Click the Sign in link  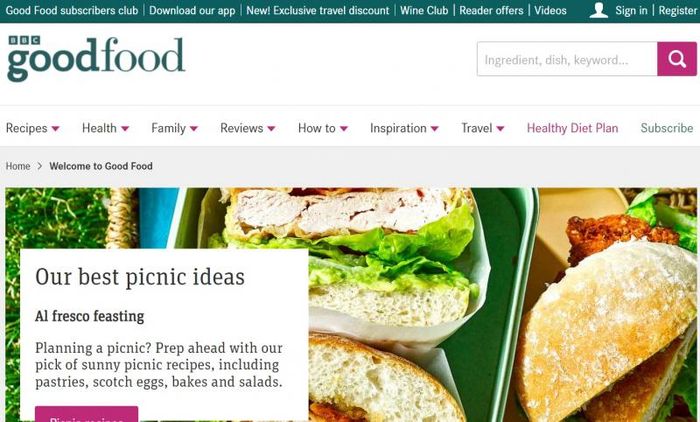(631, 10)
